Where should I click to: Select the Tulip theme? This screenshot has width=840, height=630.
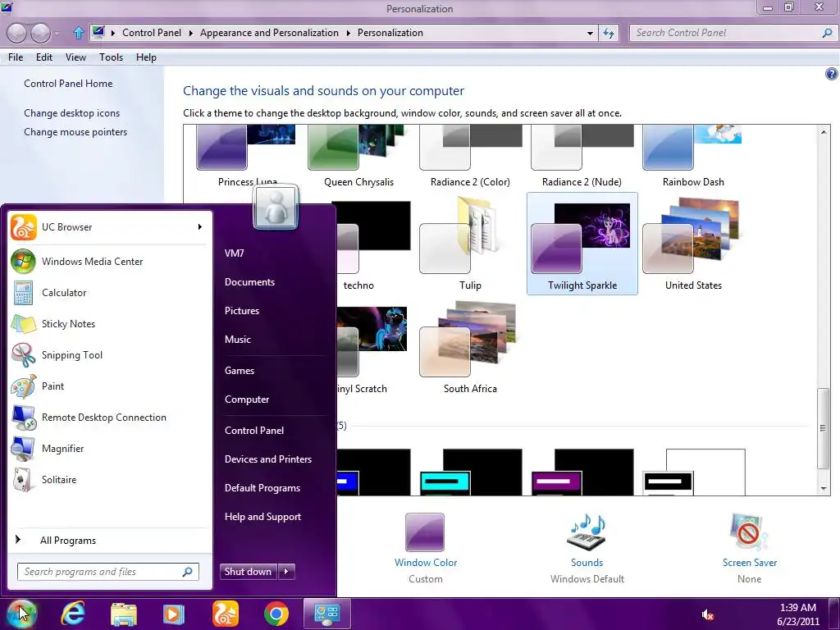point(470,244)
